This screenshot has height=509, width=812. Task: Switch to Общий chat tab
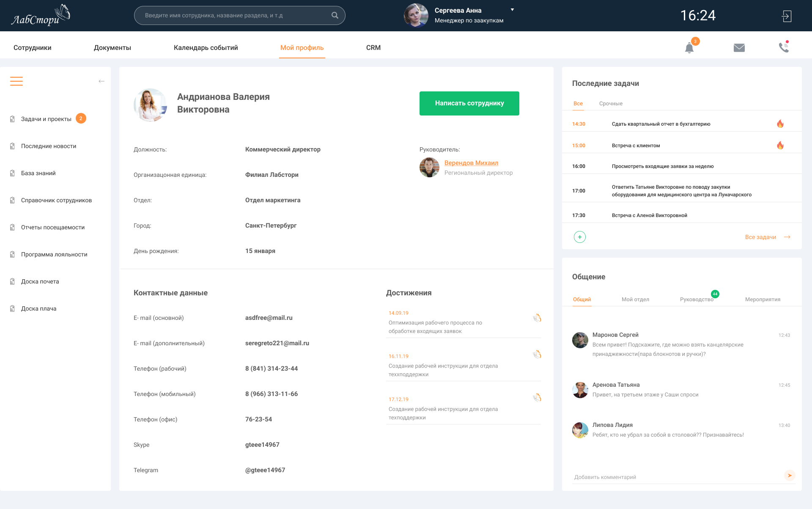tap(582, 299)
